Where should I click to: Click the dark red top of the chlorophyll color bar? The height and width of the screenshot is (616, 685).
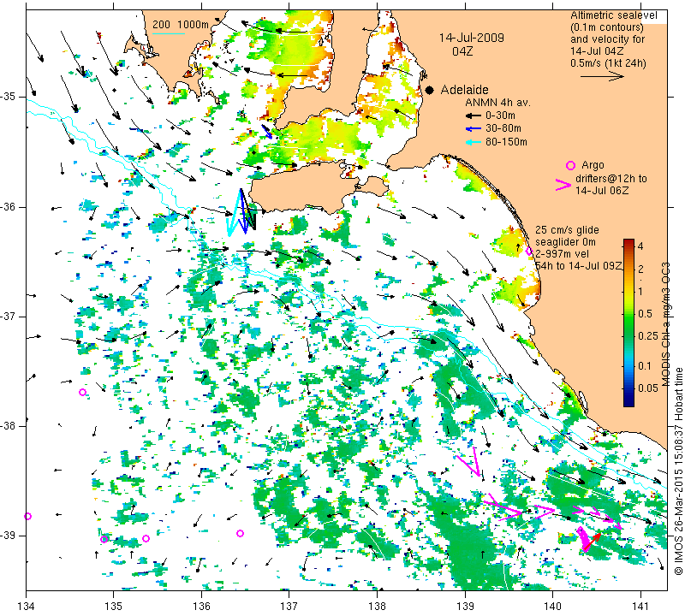628,241
